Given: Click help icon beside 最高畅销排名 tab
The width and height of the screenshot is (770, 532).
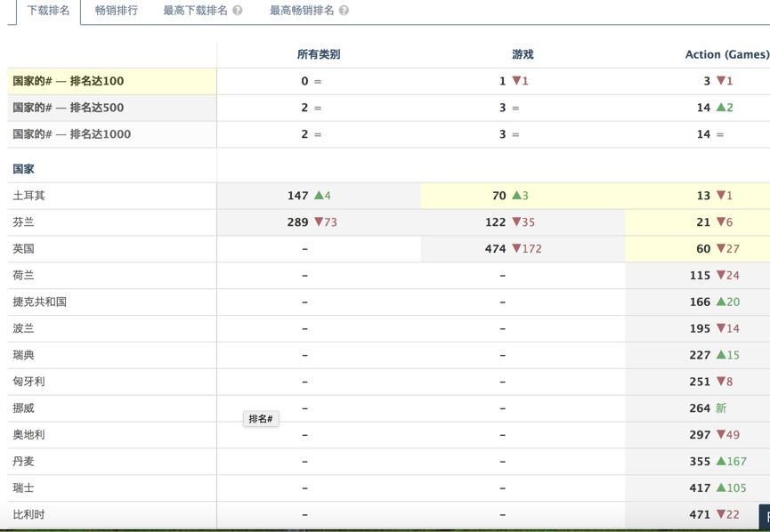Looking at the screenshot, I should point(344,11).
